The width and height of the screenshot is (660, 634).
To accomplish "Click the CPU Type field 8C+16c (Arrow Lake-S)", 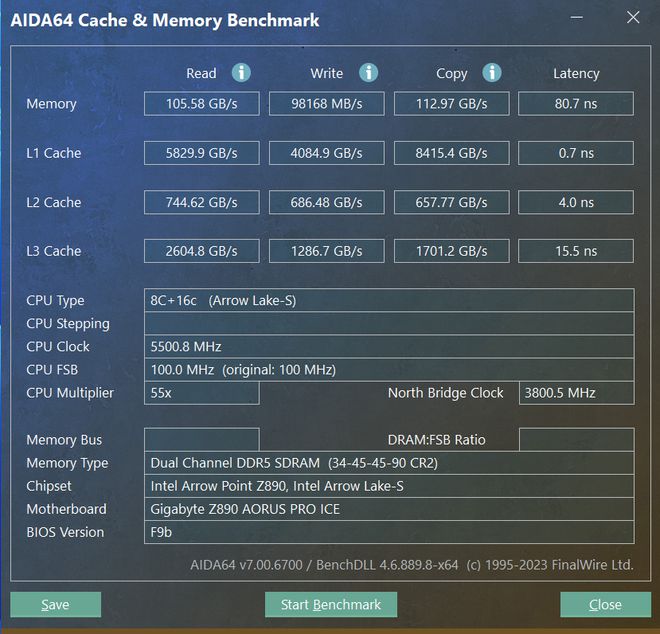I will click(389, 300).
